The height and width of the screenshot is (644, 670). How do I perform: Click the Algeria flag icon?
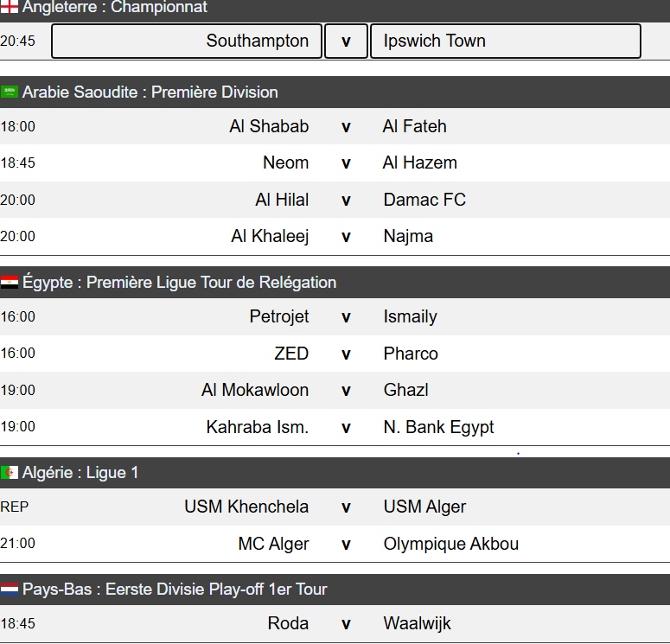tap(10, 473)
